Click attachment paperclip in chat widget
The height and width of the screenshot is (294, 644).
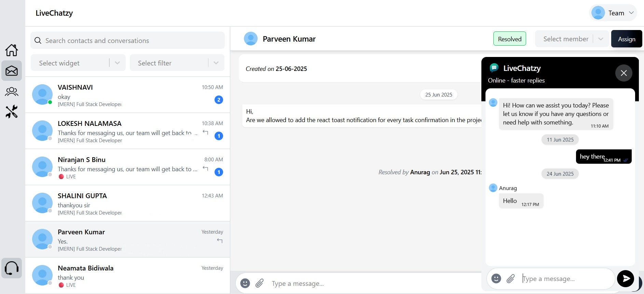(510, 279)
